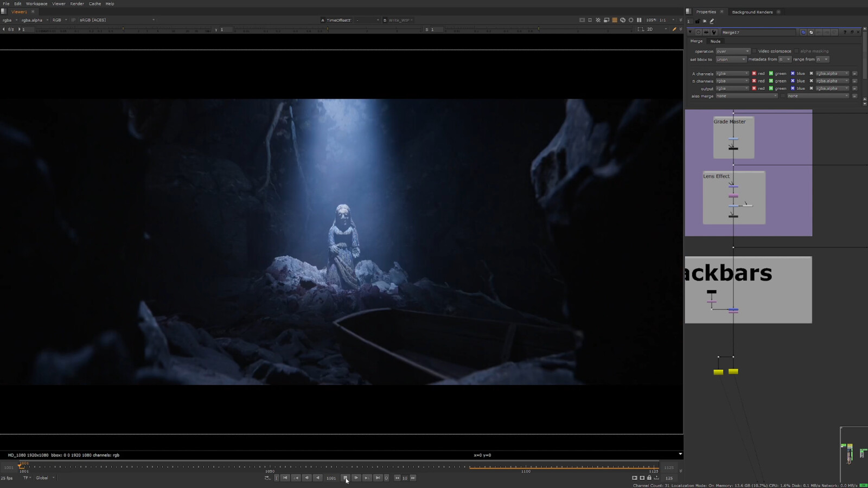Screen dimensions: 868x488
Task: Float the Merge17 properties panel icon
Action: (x=852, y=33)
